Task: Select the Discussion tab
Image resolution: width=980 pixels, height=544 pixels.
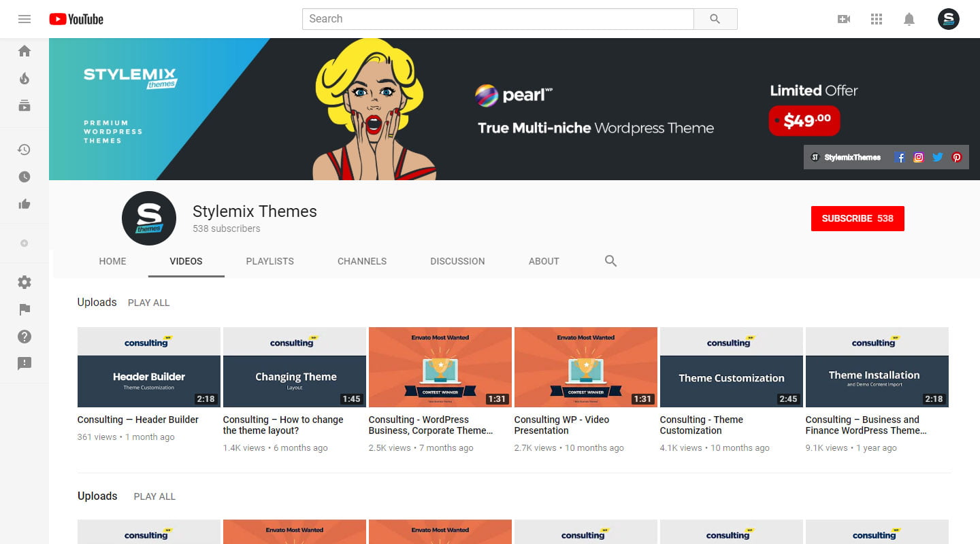Action: [x=457, y=261]
